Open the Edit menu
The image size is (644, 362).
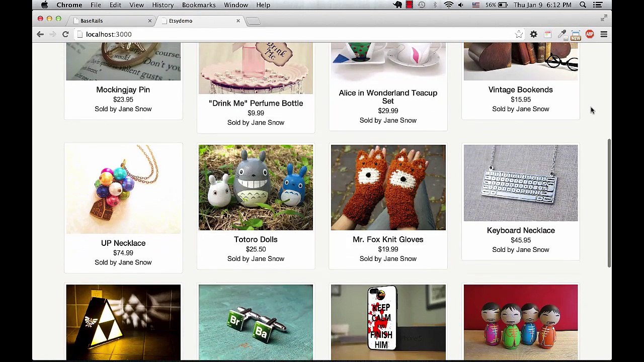[115, 5]
